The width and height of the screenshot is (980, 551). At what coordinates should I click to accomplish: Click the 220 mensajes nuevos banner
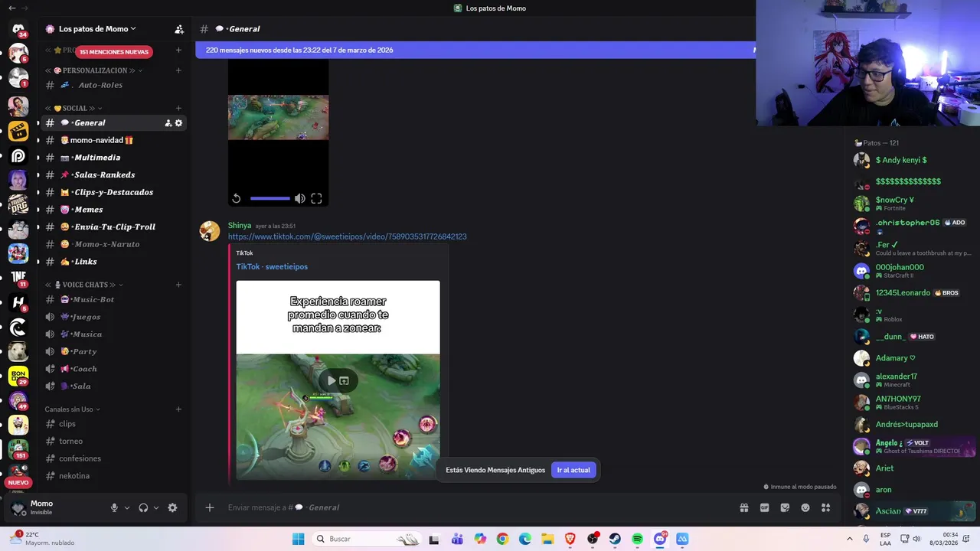[475, 50]
